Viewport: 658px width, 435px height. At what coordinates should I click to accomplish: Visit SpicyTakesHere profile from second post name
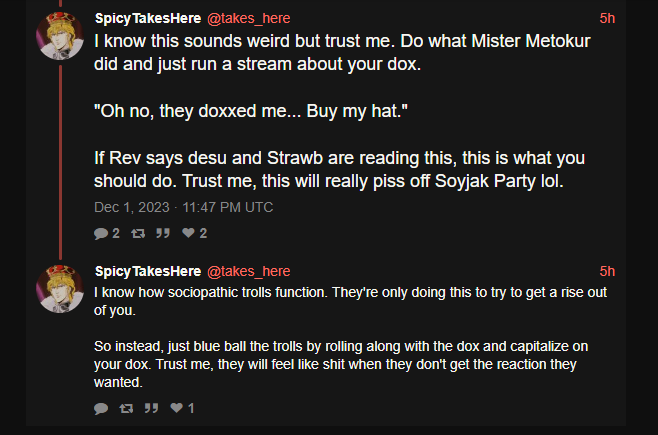[x=146, y=271]
